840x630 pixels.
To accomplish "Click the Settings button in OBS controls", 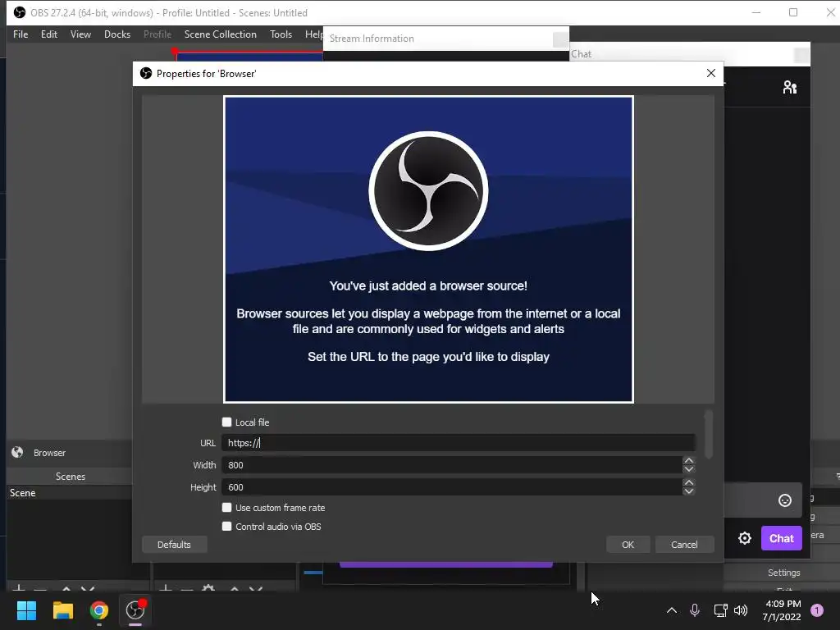I will [783, 573].
